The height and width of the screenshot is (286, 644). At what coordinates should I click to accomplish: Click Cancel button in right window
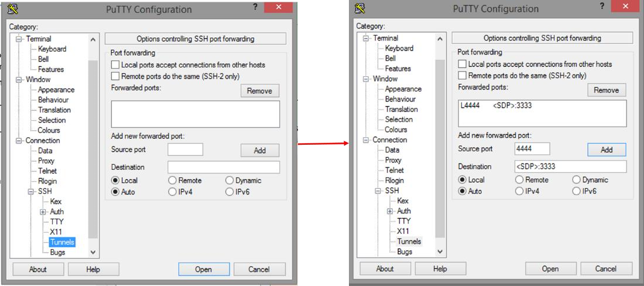[x=606, y=269]
